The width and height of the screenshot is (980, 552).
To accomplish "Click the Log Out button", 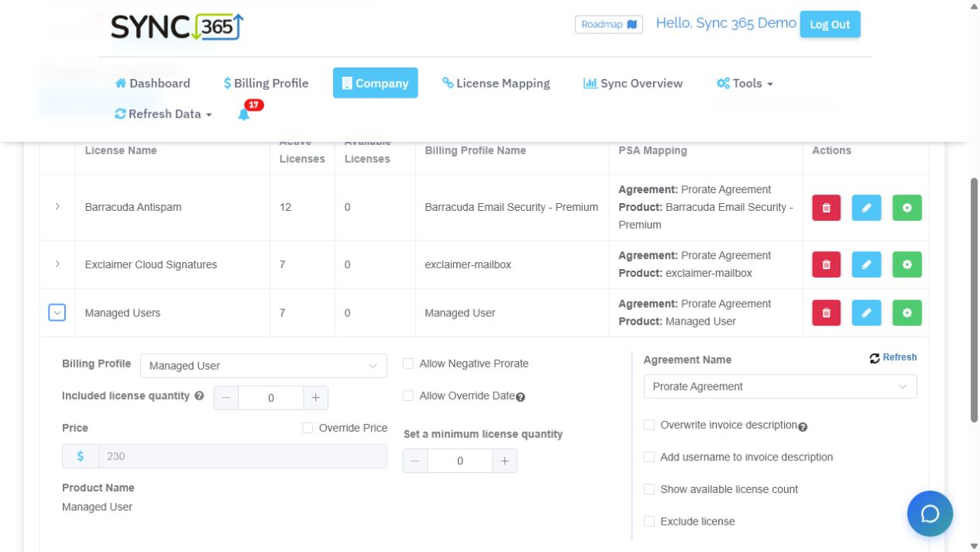I will pos(830,24).
